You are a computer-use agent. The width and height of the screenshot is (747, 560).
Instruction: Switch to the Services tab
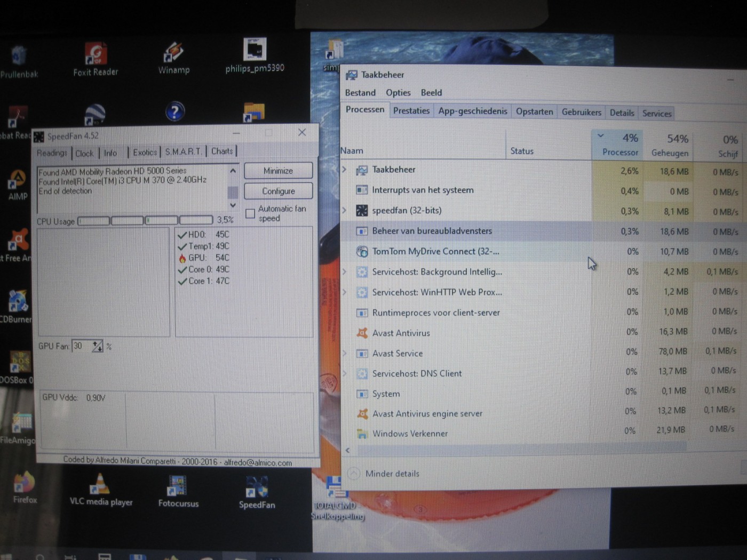(x=657, y=113)
